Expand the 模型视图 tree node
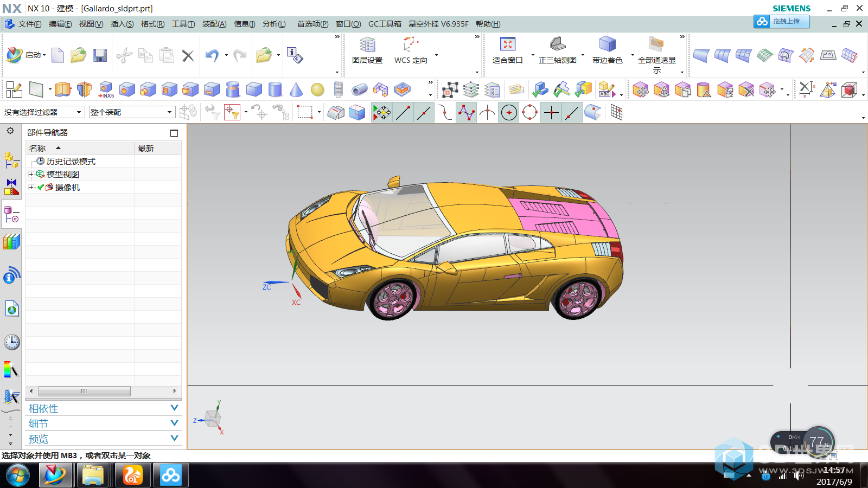 31,174
